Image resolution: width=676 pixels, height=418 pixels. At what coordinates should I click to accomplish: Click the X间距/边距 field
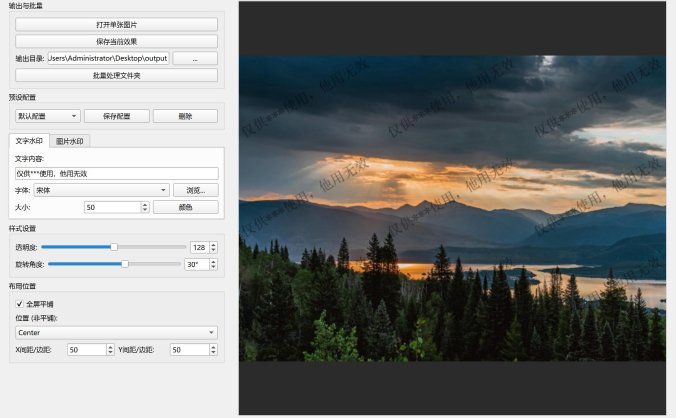[87, 349]
